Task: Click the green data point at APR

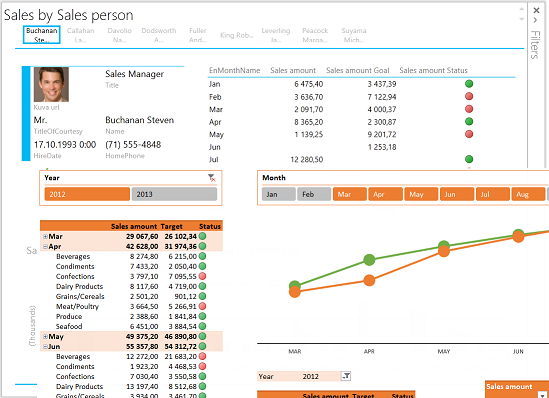Action: (x=369, y=260)
